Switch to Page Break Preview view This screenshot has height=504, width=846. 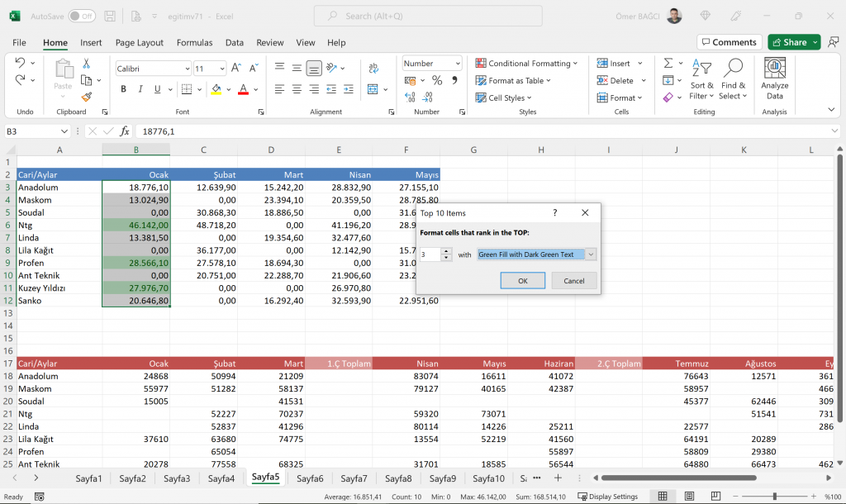[715, 496]
